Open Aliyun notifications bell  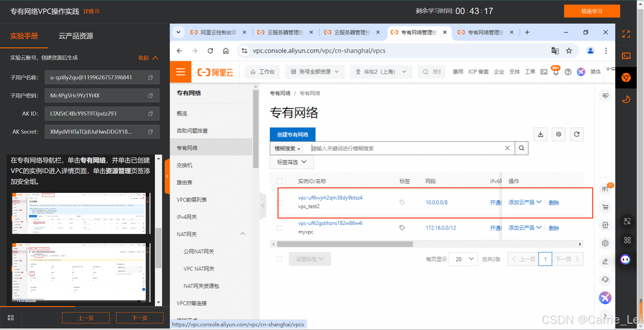556,72
